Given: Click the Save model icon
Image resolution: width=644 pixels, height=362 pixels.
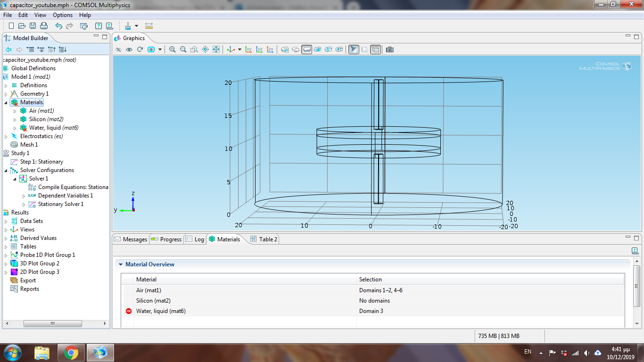Looking at the screenshot, I should point(33,26).
